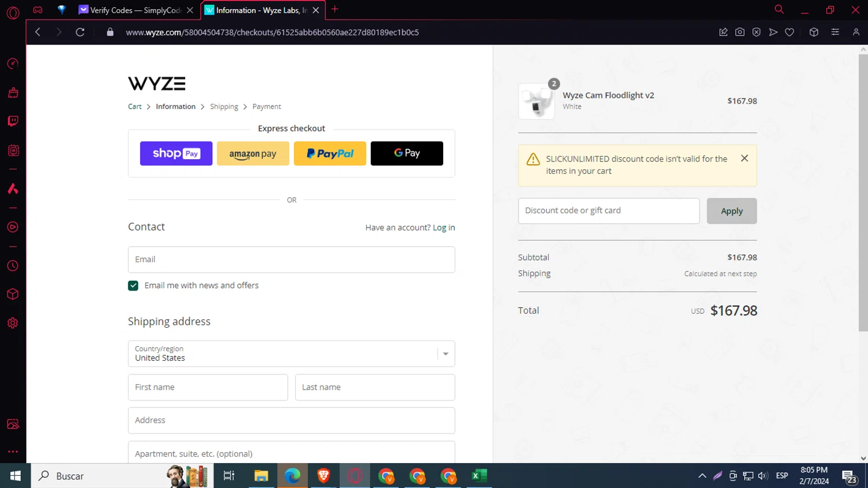The width and height of the screenshot is (868, 488).
Task: Focus the Apartment, suite field
Action: pos(292,452)
